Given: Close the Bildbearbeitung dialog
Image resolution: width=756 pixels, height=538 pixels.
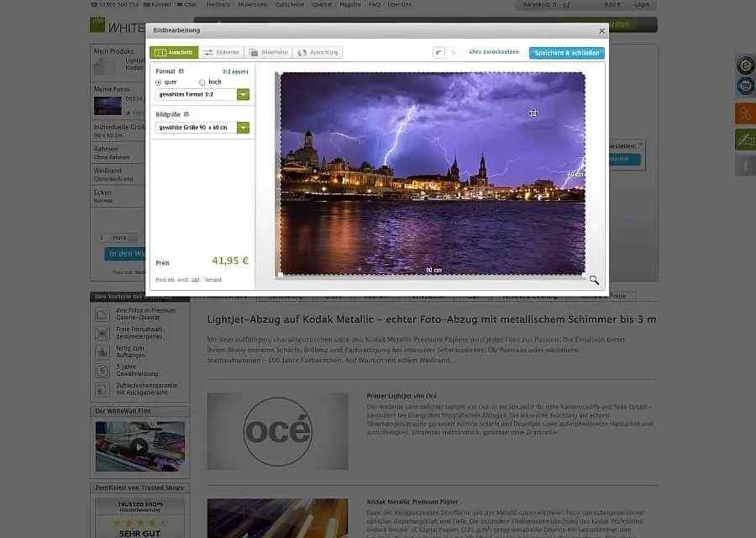Looking at the screenshot, I should coord(601,31).
